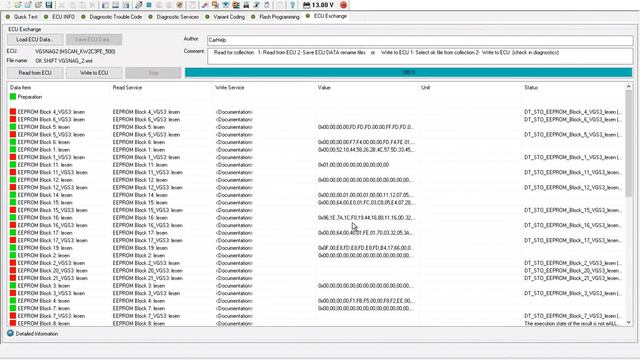Select EEPROM Block 14: lesen data item
Viewport: 640px width, 360px height.
pyautogui.click(x=45, y=195)
